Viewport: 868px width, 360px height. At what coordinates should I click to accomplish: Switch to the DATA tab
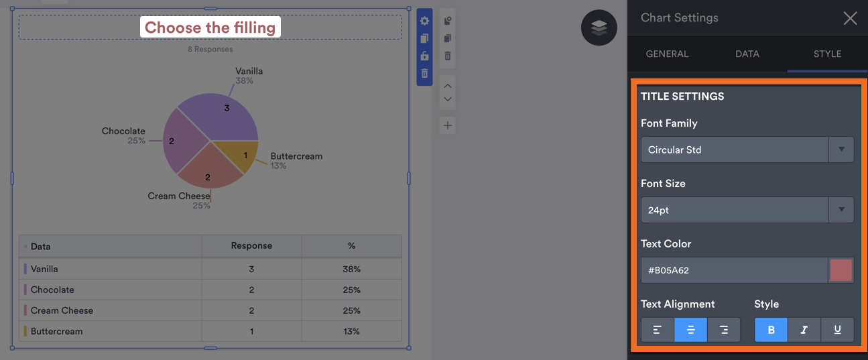tap(747, 54)
